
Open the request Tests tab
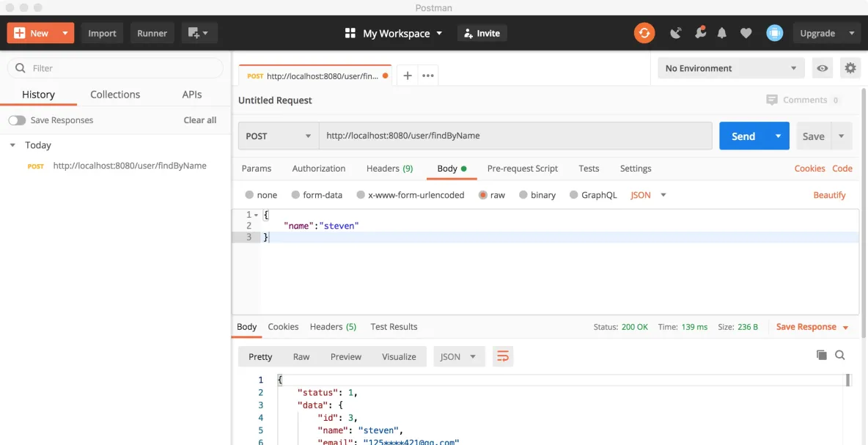589,169
